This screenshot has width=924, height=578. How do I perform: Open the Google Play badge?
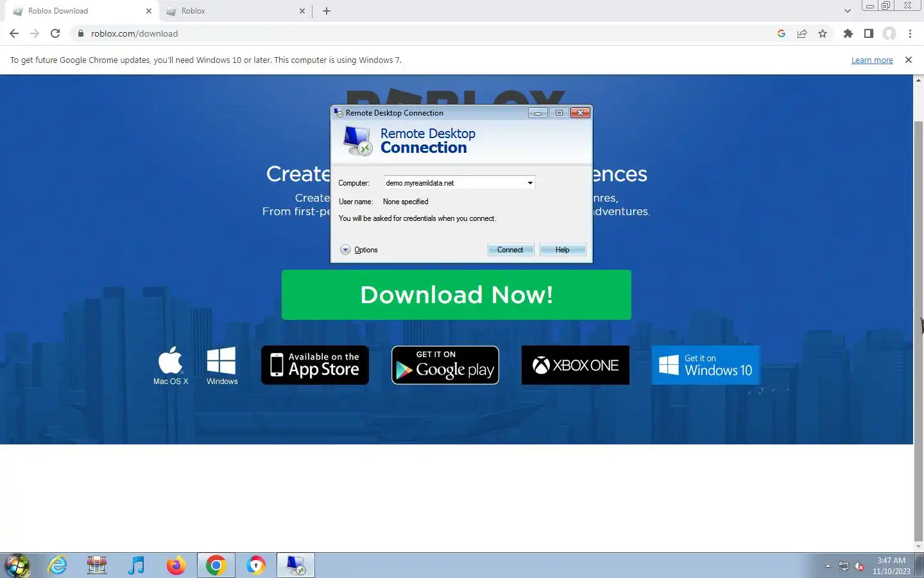pos(445,365)
